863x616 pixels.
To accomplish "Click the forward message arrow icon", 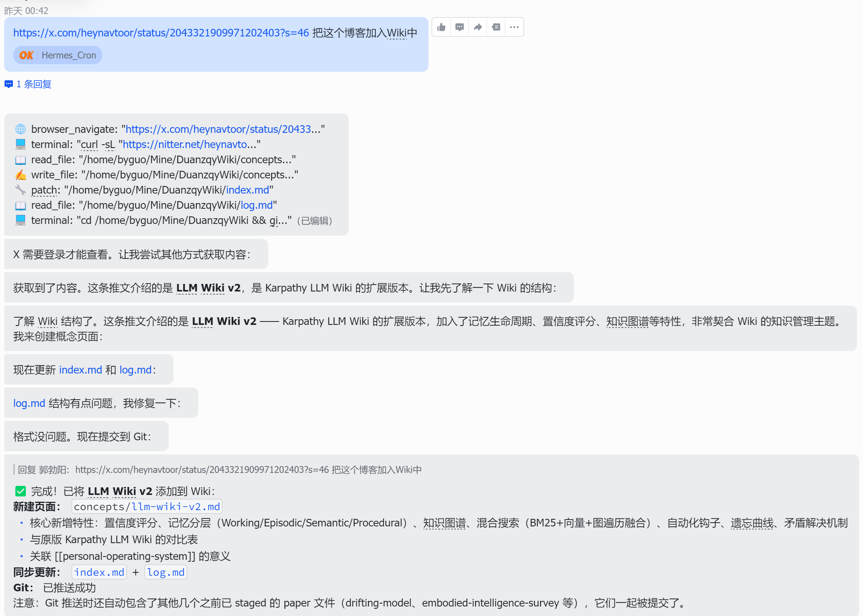I will [x=477, y=27].
